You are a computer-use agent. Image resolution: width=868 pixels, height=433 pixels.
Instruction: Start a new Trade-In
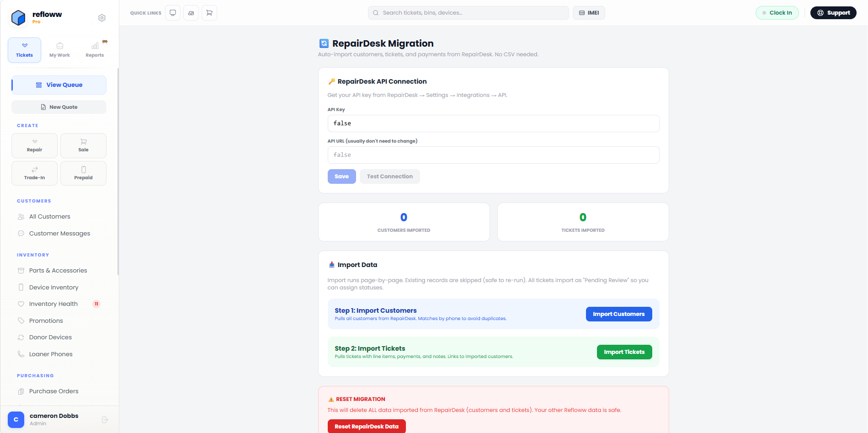click(x=35, y=173)
